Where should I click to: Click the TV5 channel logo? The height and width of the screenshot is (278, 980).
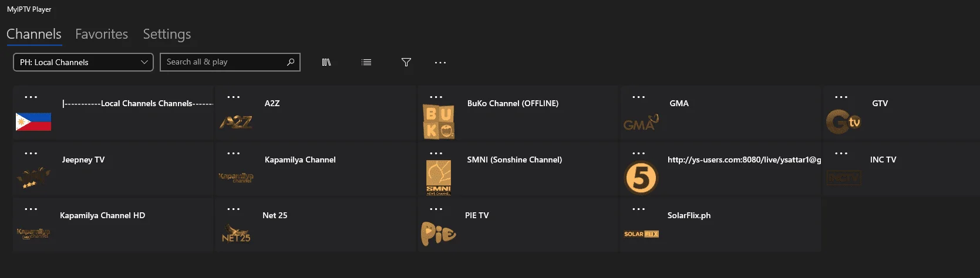pos(641,178)
